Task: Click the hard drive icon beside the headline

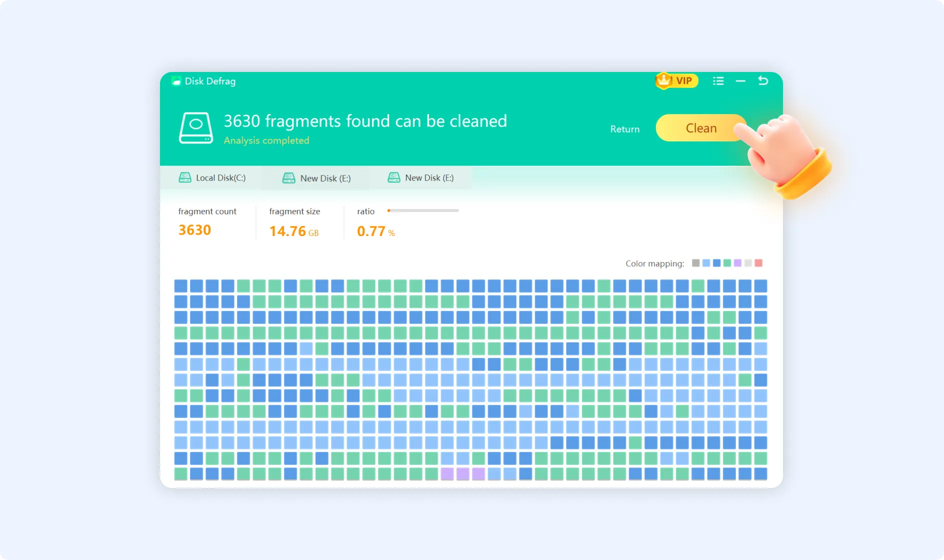Action: [196, 127]
